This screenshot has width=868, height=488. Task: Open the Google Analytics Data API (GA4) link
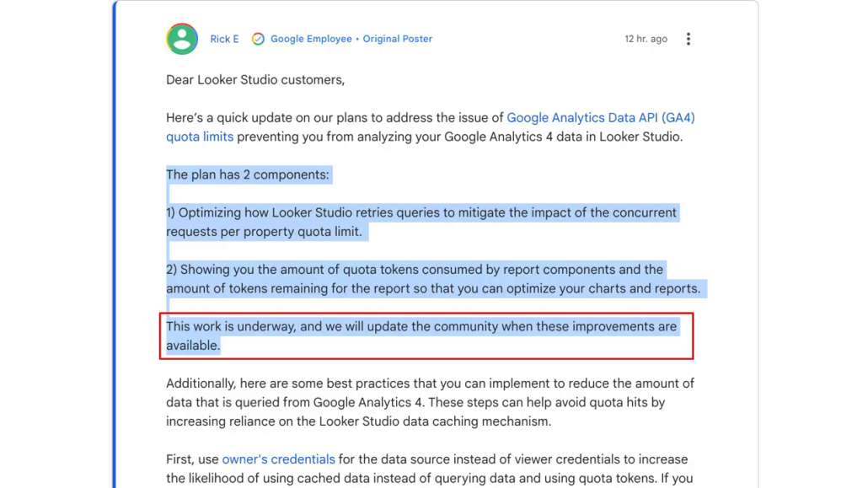pyautogui.click(x=600, y=118)
